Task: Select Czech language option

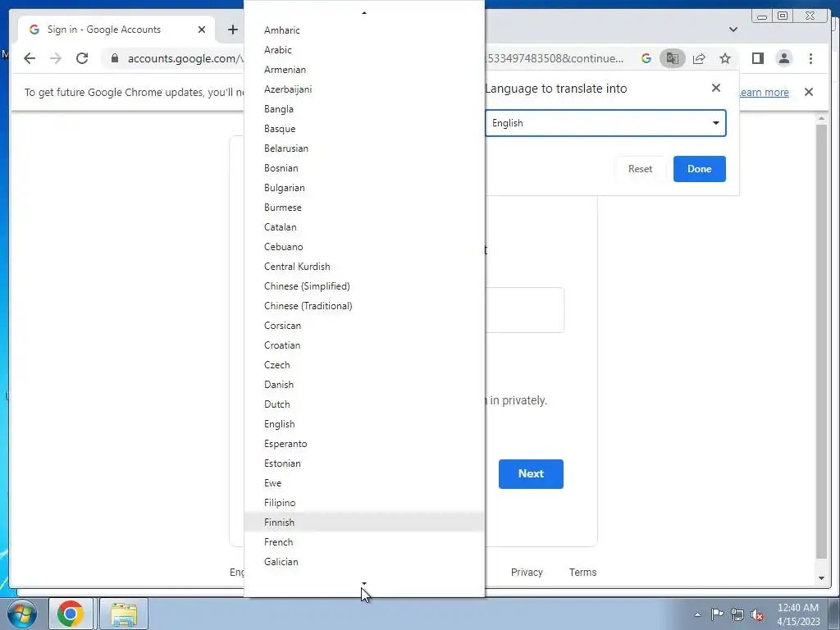Action: pos(364,365)
